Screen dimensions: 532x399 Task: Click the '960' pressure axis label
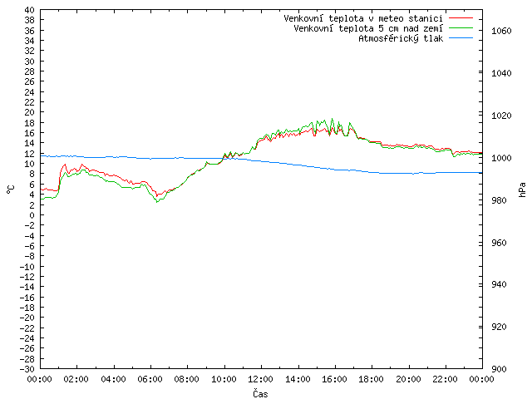[x=499, y=243]
